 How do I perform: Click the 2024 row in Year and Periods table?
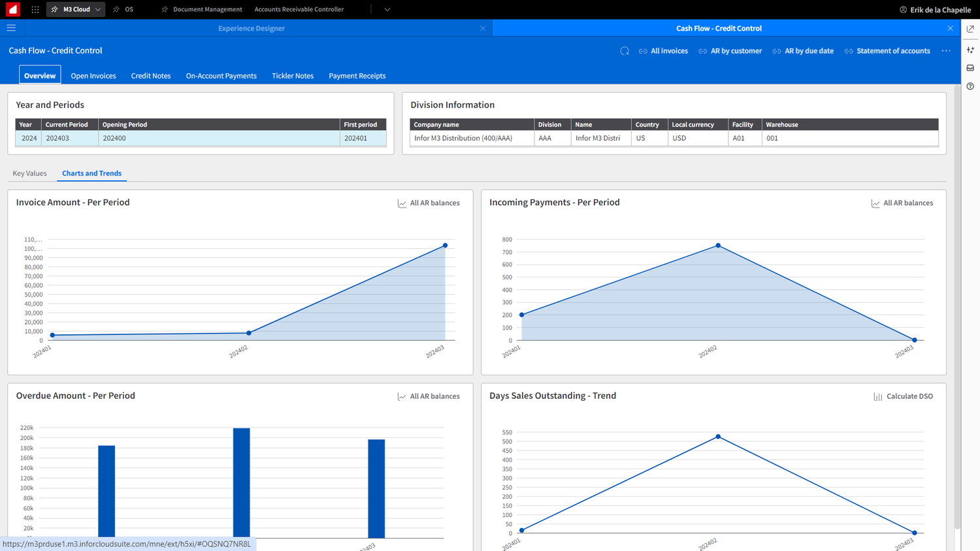point(196,138)
